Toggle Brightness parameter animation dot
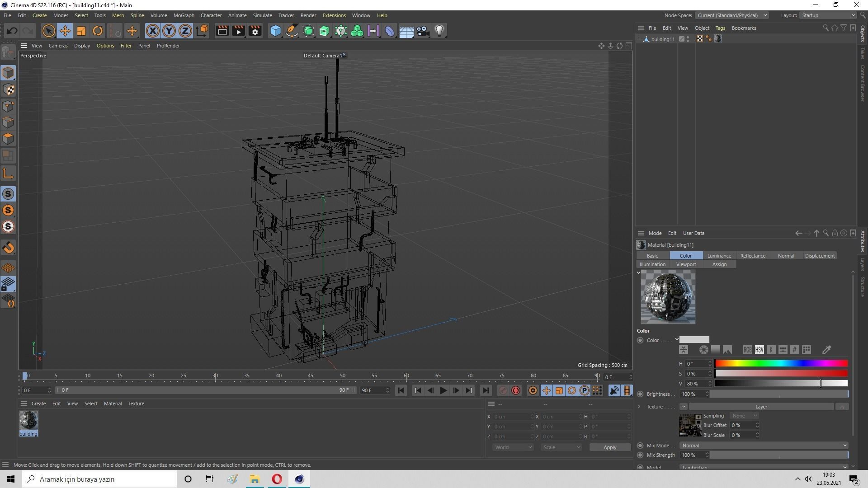This screenshot has width=868, height=488. [x=640, y=394]
